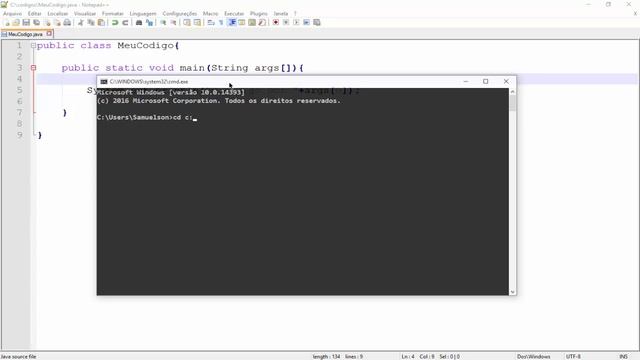
Task: Click the cmd prompt line 'cd c:'
Action: tap(147, 118)
